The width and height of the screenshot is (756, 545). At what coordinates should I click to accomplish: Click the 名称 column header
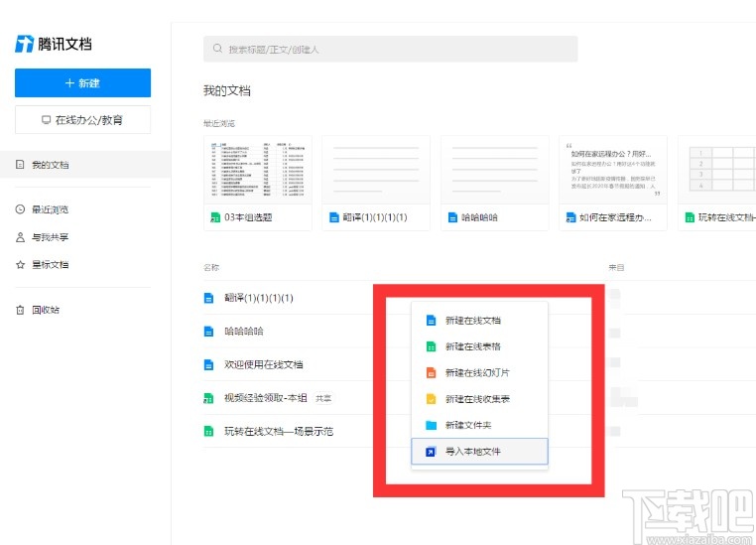(x=211, y=267)
